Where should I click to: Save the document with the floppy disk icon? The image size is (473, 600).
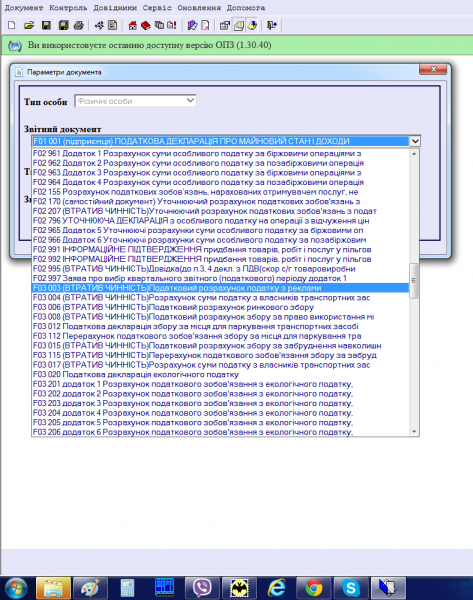46,26
